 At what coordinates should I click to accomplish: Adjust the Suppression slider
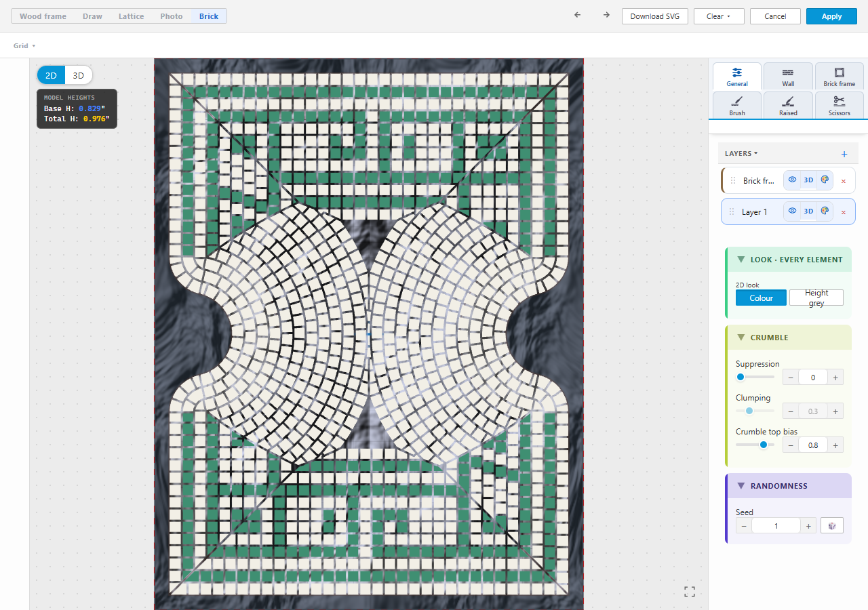point(755,377)
